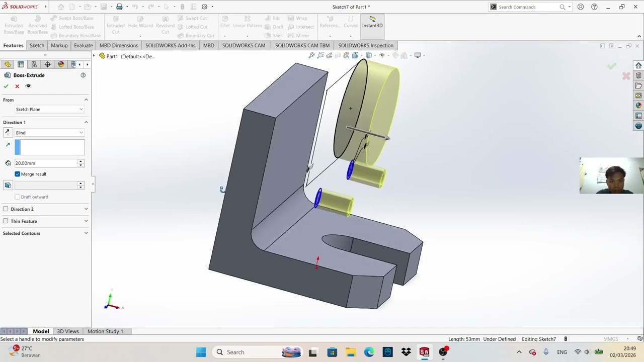The width and height of the screenshot is (644, 362).
Task: Switch to the Features tab
Action: tap(13, 45)
